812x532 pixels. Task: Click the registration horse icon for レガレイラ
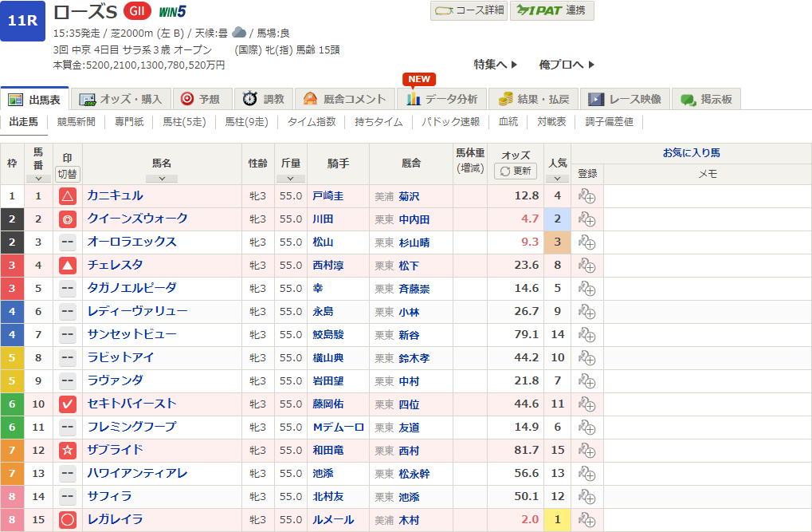587,519
